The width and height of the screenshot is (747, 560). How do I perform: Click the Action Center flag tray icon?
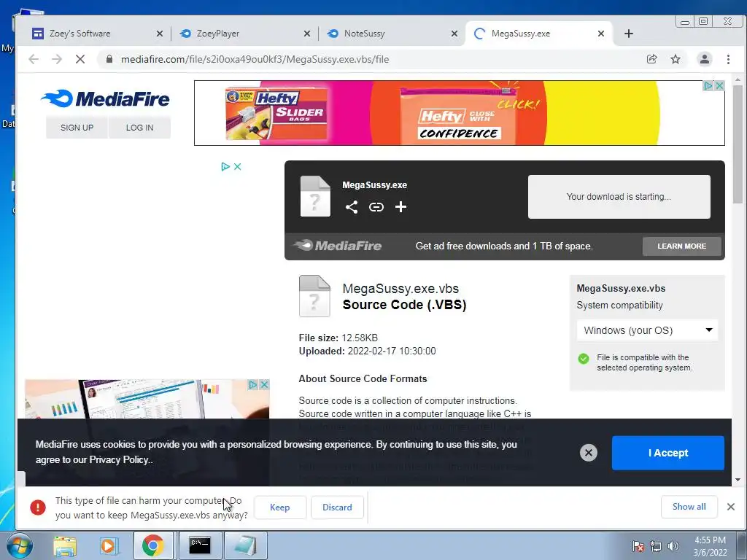[x=638, y=546]
